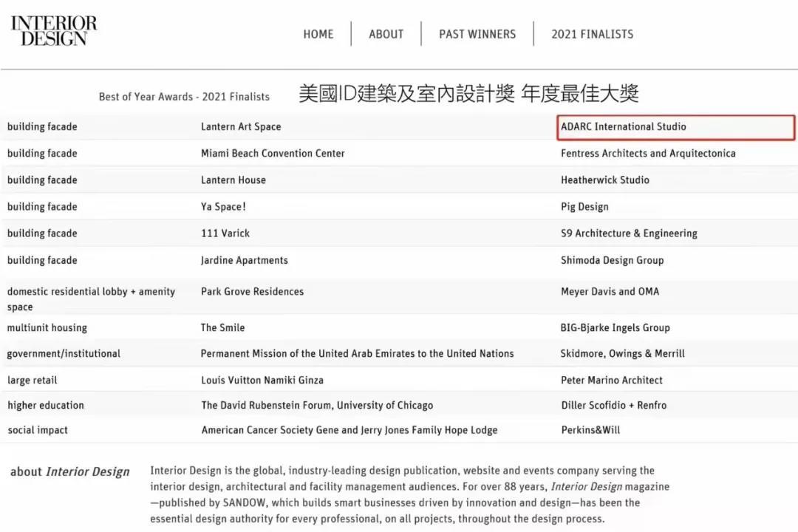This screenshot has height=532, width=798.
Task: Select the Ya Space! project
Action: pos(223,207)
